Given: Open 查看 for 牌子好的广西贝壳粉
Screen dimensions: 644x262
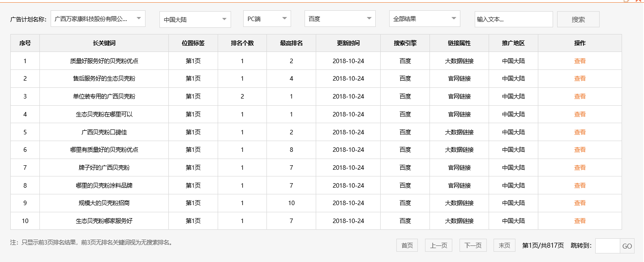Looking at the screenshot, I should (579, 167).
